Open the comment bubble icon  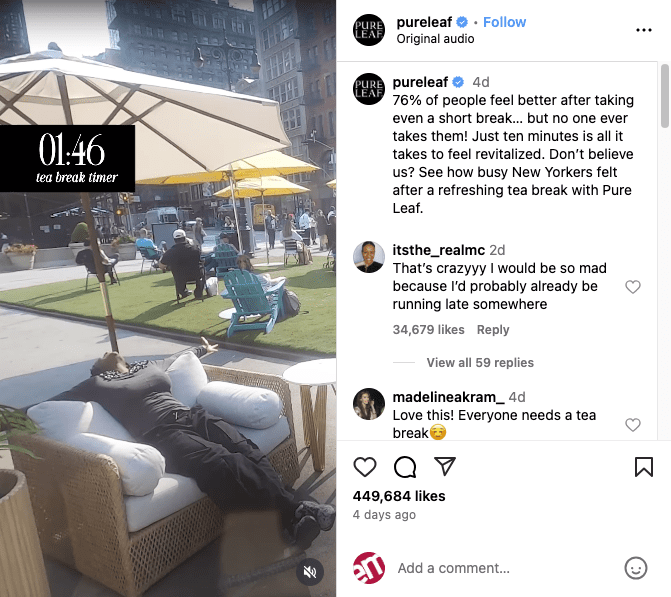(x=405, y=466)
